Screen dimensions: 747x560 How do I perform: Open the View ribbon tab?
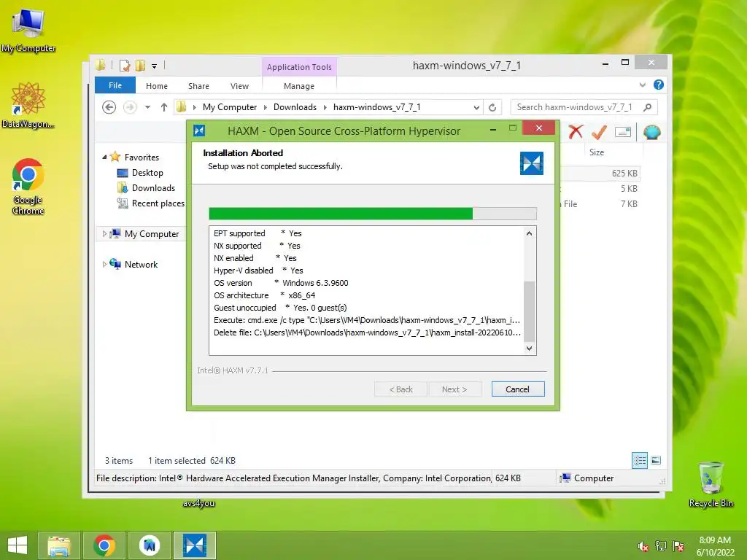(x=239, y=86)
